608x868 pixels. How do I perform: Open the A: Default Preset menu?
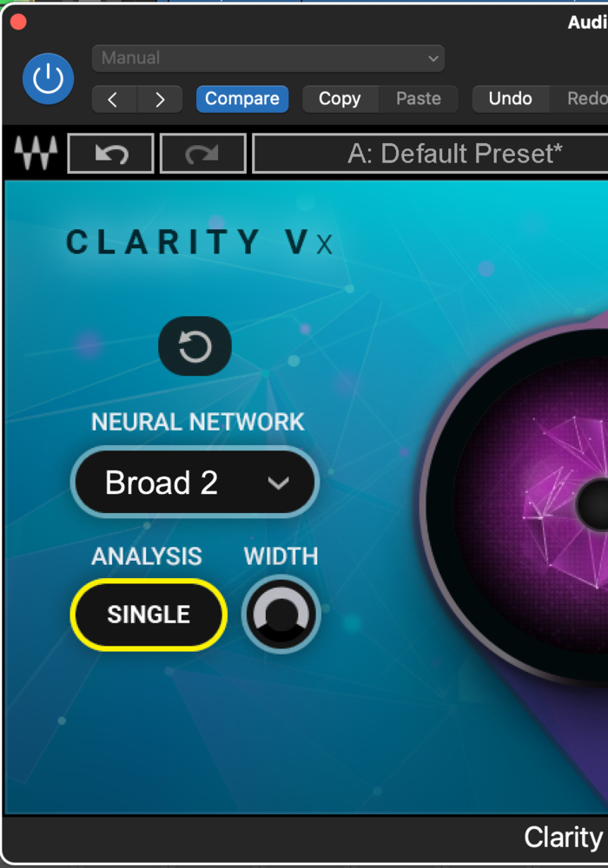tap(431, 154)
